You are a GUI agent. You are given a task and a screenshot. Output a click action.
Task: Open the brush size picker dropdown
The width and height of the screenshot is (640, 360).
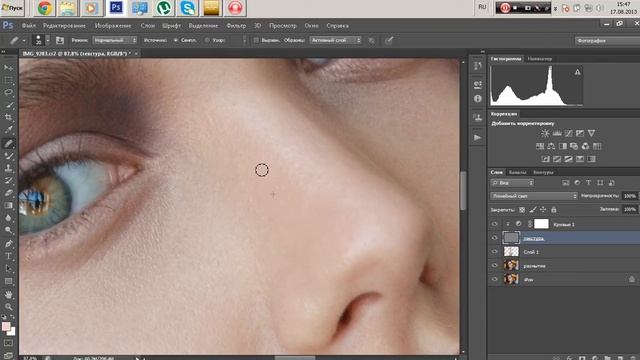(x=48, y=40)
